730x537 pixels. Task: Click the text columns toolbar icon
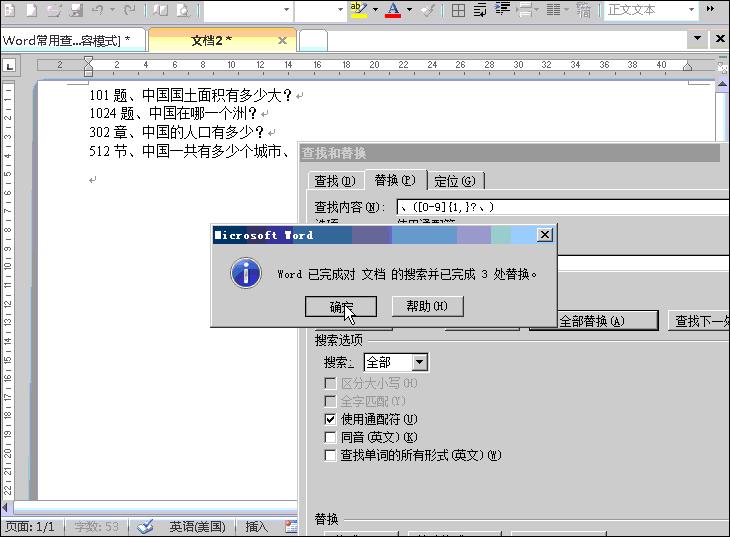coord(553,9)
